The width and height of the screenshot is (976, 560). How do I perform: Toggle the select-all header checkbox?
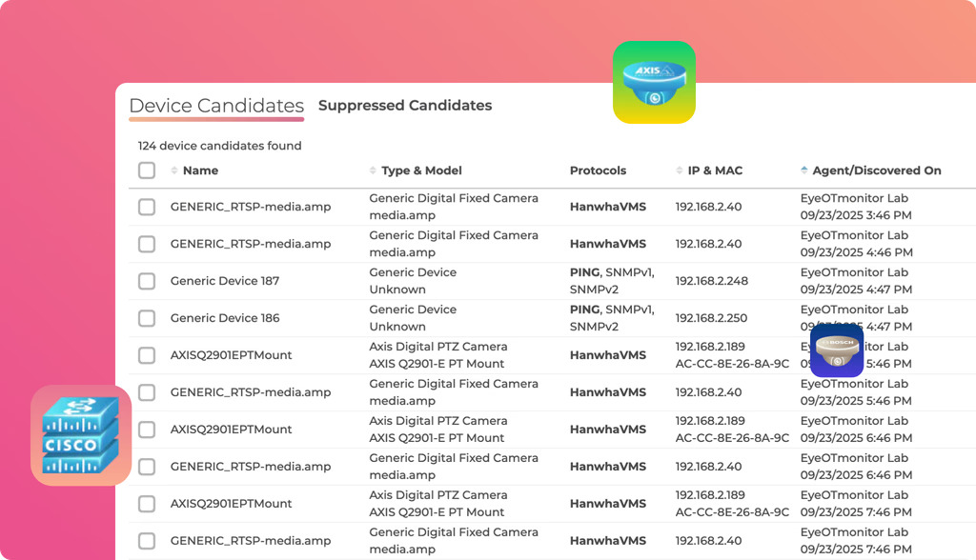coord(147,170)
